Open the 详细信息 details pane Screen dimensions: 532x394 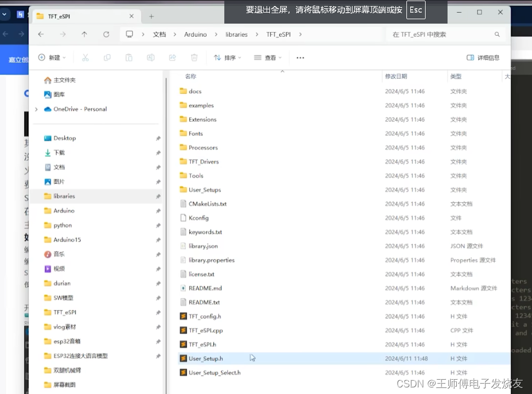click(x=483, y=58)
